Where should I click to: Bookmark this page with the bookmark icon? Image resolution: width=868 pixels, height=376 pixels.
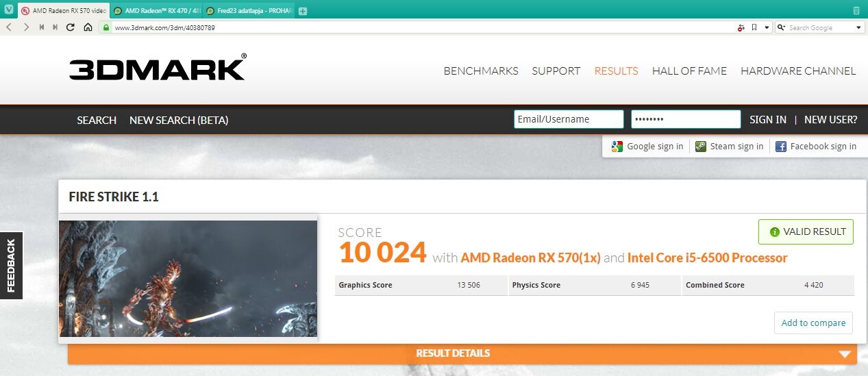pos(754,27)
